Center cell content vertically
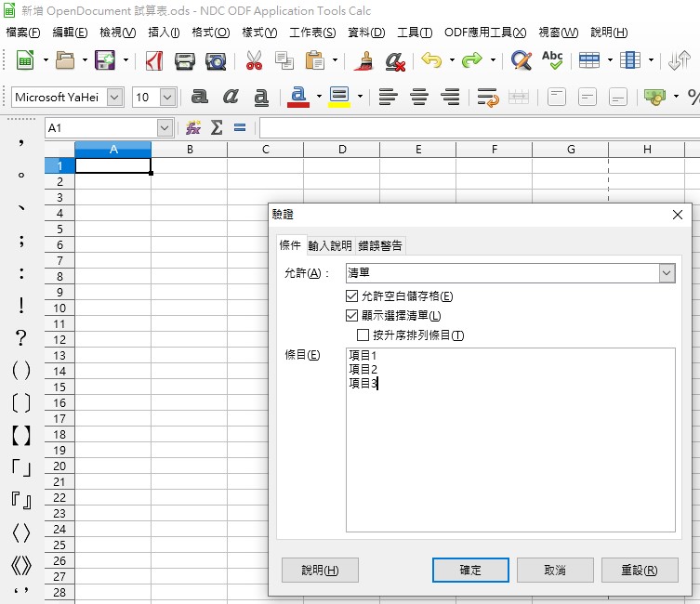The width and height of the screenshot is (700, 604). 588,97
